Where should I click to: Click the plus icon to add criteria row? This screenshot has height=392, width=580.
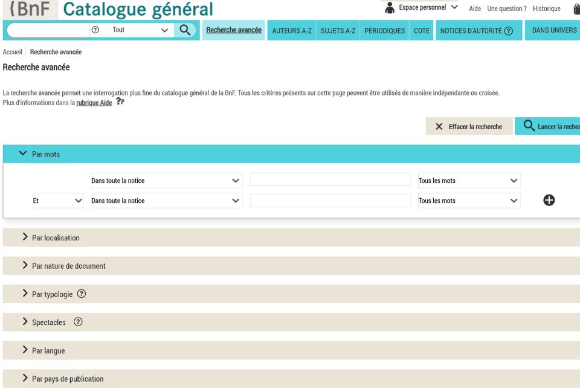(549, 201)
